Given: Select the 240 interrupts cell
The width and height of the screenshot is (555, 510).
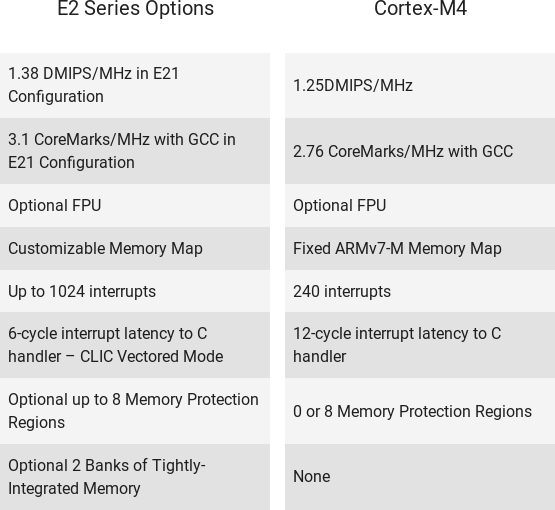Looking at the screenshot, I should tap(420, 291).
